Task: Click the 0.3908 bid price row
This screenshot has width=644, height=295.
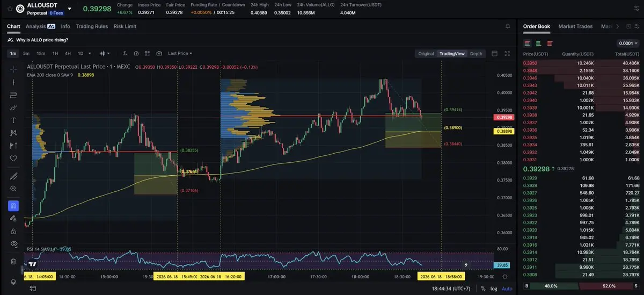Action: coord(581,275)
